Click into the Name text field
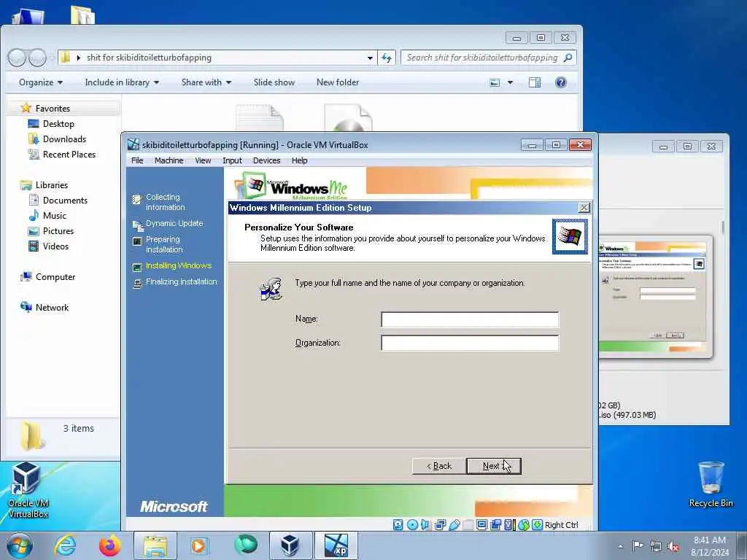 (x=470, y=319)
